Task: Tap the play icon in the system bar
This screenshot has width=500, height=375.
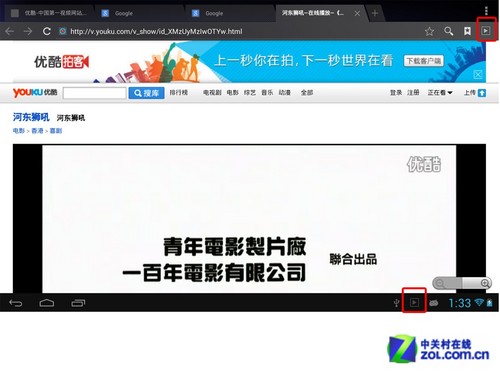Action: (414, 302)
